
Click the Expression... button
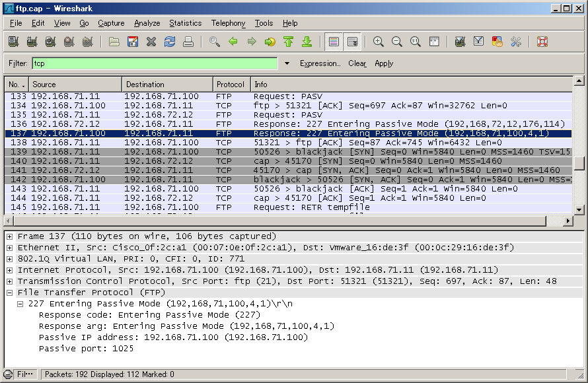(x=320, y=63)
